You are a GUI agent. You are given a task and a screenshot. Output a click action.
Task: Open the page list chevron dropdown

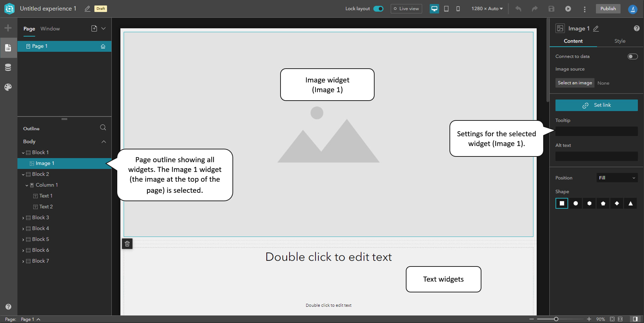[103, 29]
